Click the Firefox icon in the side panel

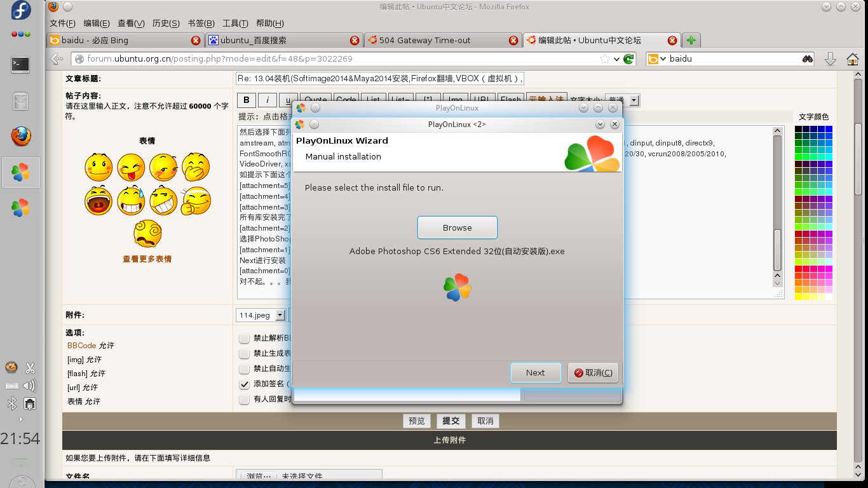21,136
